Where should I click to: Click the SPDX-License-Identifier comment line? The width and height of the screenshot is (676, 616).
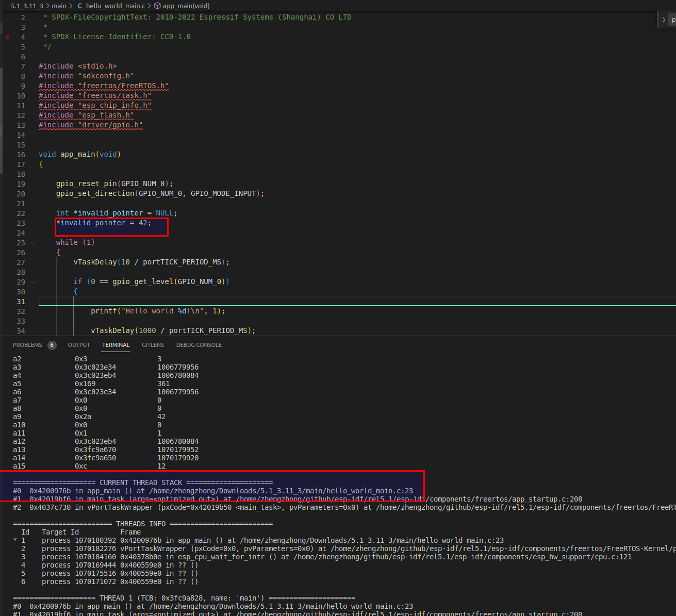point(117,37)
